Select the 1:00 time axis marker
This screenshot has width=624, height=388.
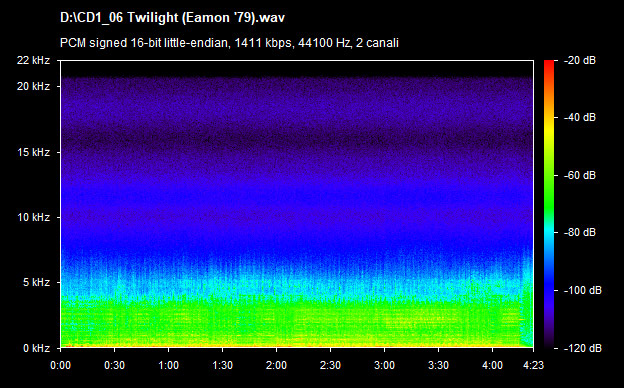point(168,365)
